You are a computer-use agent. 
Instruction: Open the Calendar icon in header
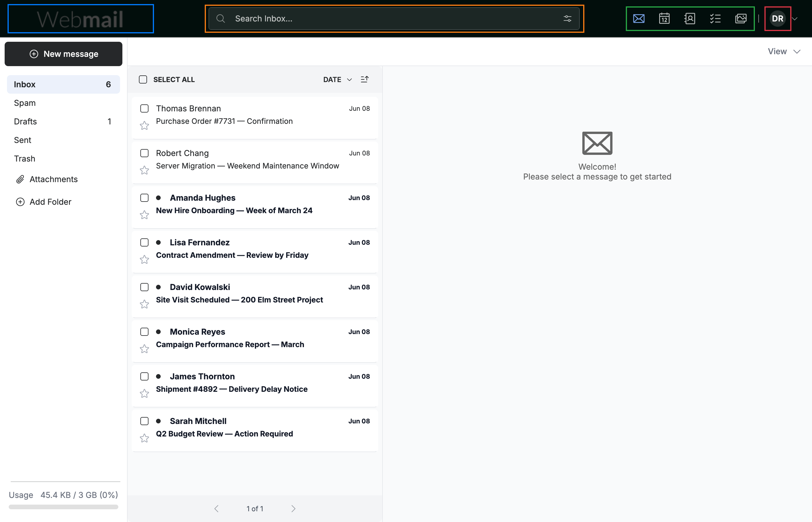(x=664, y=19)
